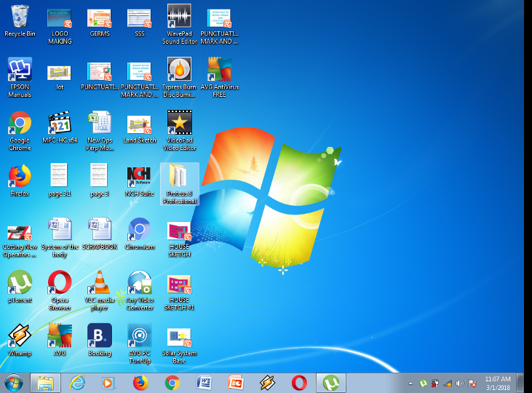Open volume control from system tray

[x=459, y=384]
